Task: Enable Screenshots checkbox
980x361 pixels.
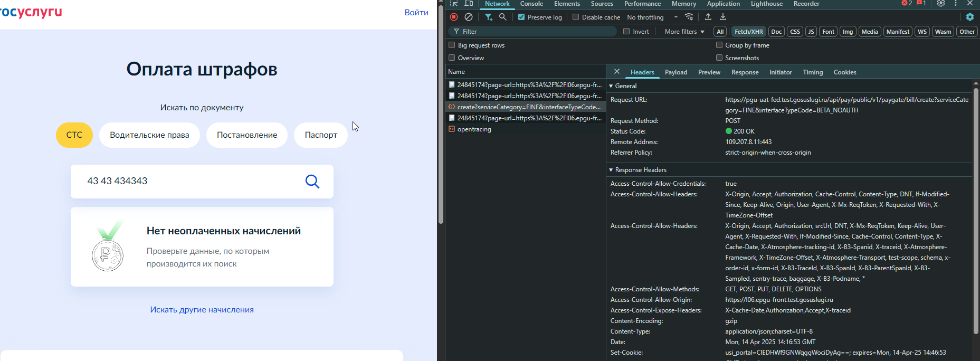Action: coord(719,58)
